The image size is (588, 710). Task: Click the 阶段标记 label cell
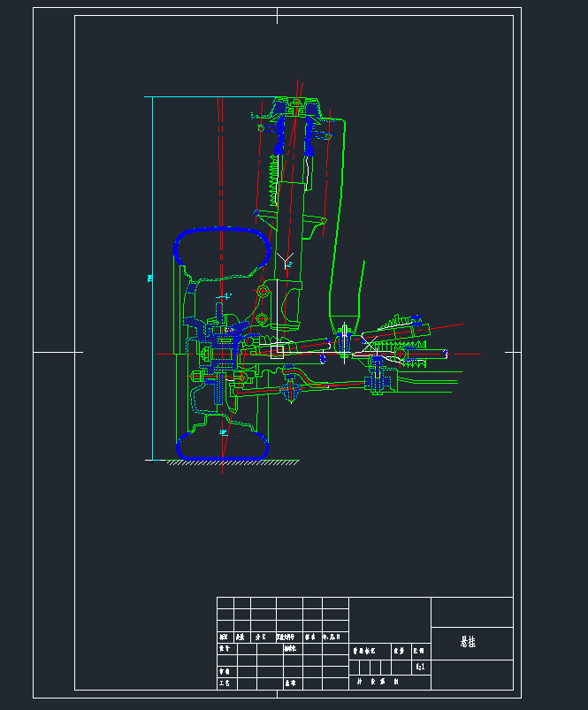363,651
